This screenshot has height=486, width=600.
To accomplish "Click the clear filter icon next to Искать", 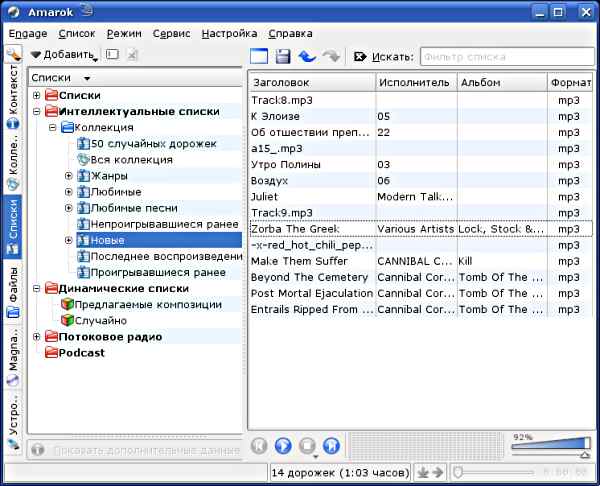I will pyautogui.click(x=360, y=57).
